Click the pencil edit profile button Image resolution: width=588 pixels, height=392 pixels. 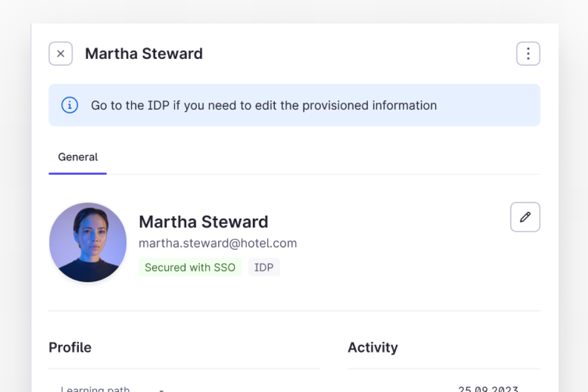coord(525,217)
